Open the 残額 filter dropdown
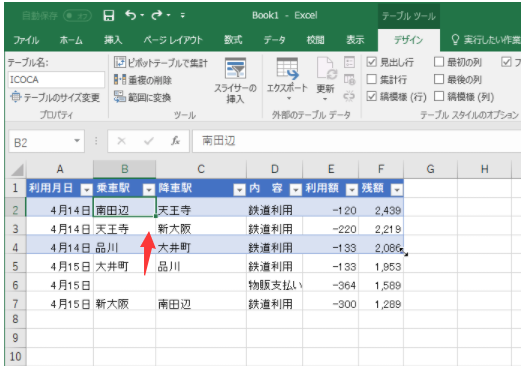This screenshot has width=521, height=366. pos(397,190)
